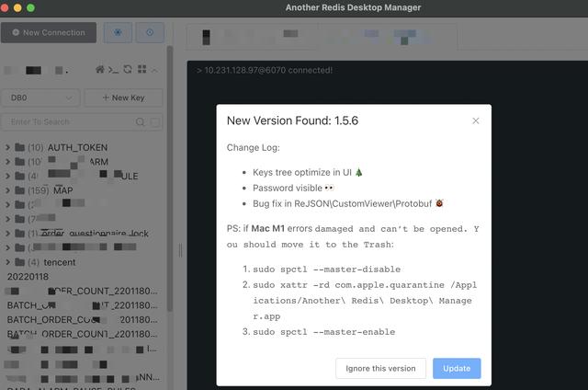Expand the folder ending in ULE

click(7, 176)
